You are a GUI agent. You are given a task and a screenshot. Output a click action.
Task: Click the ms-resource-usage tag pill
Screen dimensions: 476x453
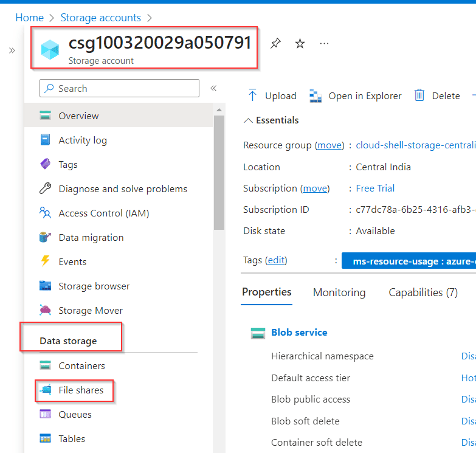(x=409, y=261)
